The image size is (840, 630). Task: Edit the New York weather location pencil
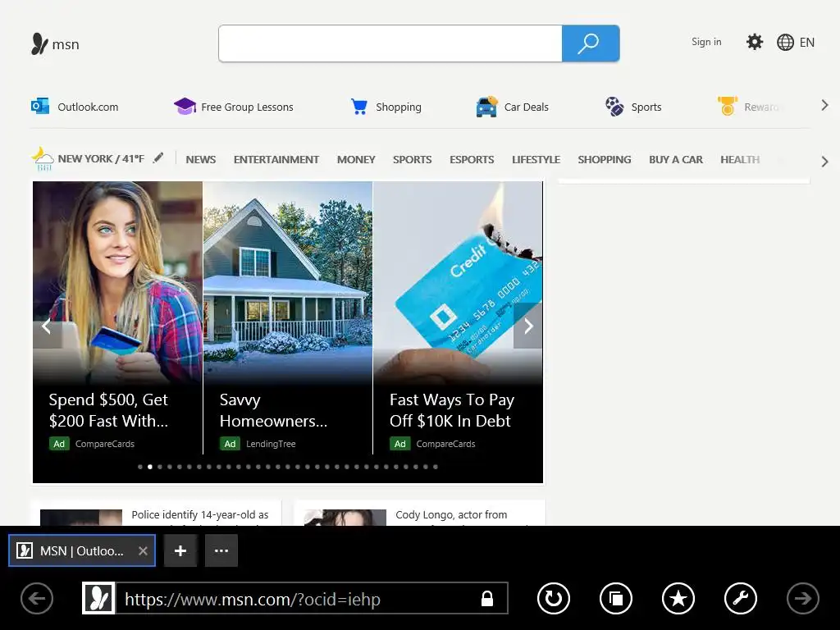pyautogui.click(x=158, y=157)
